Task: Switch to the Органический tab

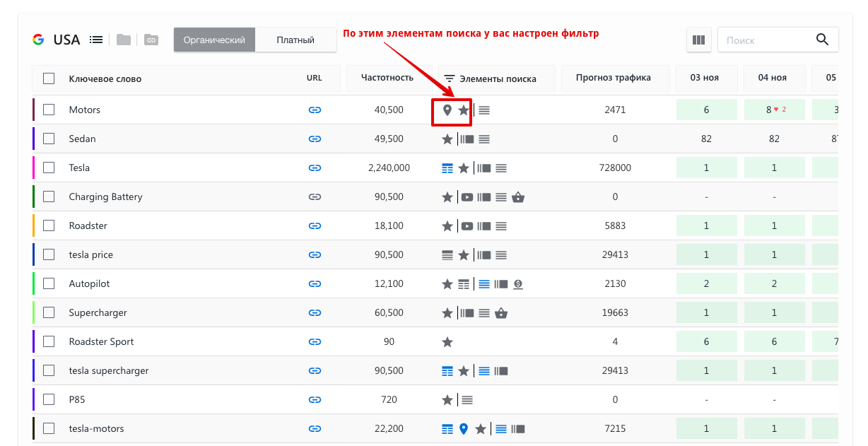Action: click(214, 40)
